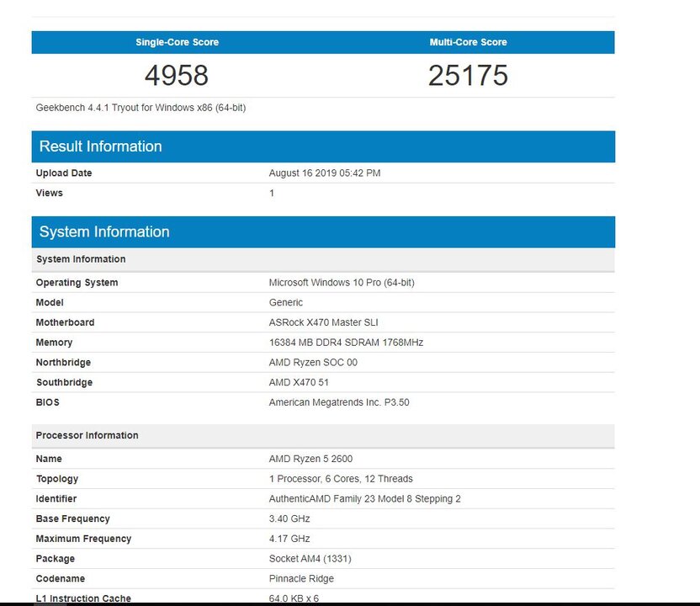The height and width of the screenshot is (606, 700).
Task: Select the date August 16 2019 05:42 PM
Action: coord(325,173)
